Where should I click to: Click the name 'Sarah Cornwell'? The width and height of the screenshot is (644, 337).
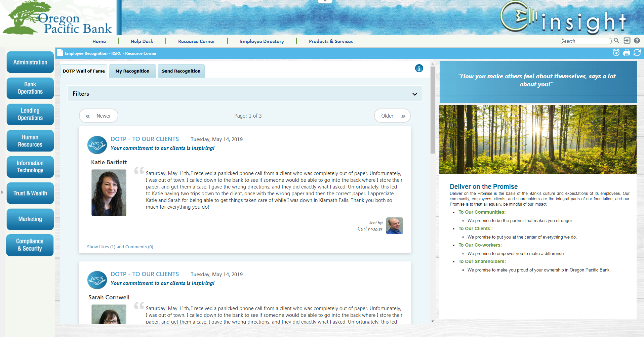tap(109, 297)
